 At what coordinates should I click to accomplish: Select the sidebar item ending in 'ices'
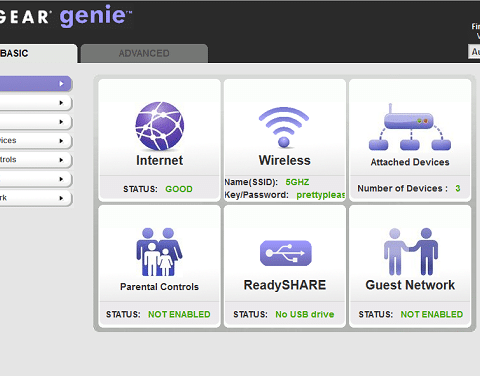pos(35,141)
